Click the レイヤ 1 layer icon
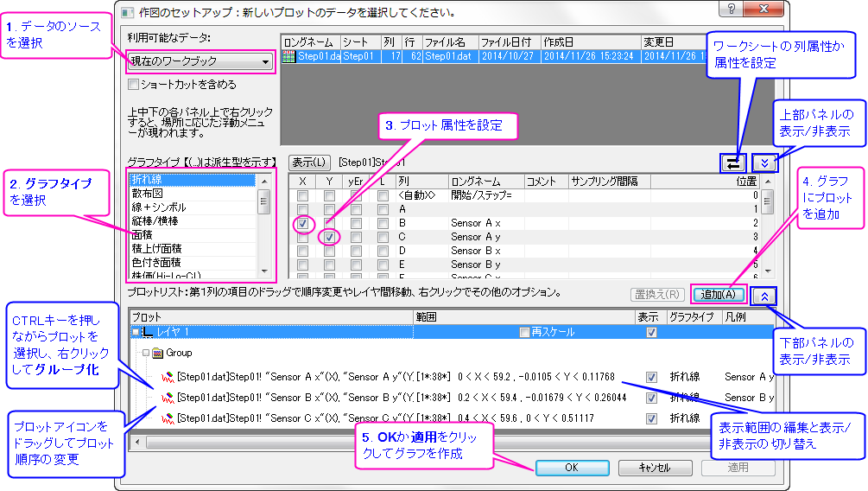Viewport: 868px width, 491px height. tap(148, 332)
